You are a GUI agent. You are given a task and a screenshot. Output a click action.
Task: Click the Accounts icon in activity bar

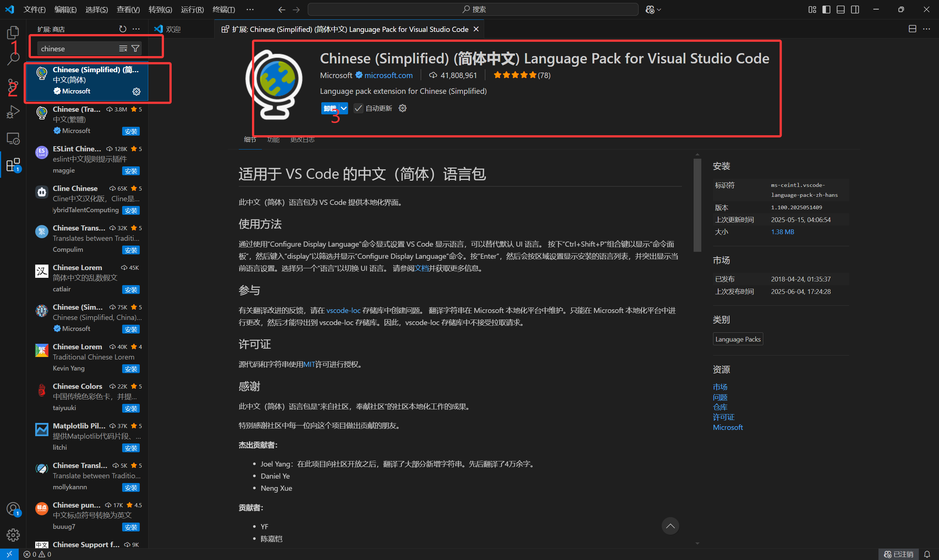tap(13, 509)
